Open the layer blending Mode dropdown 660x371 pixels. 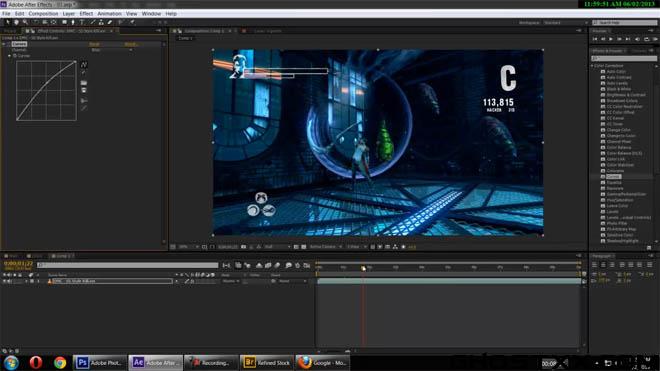231,281
